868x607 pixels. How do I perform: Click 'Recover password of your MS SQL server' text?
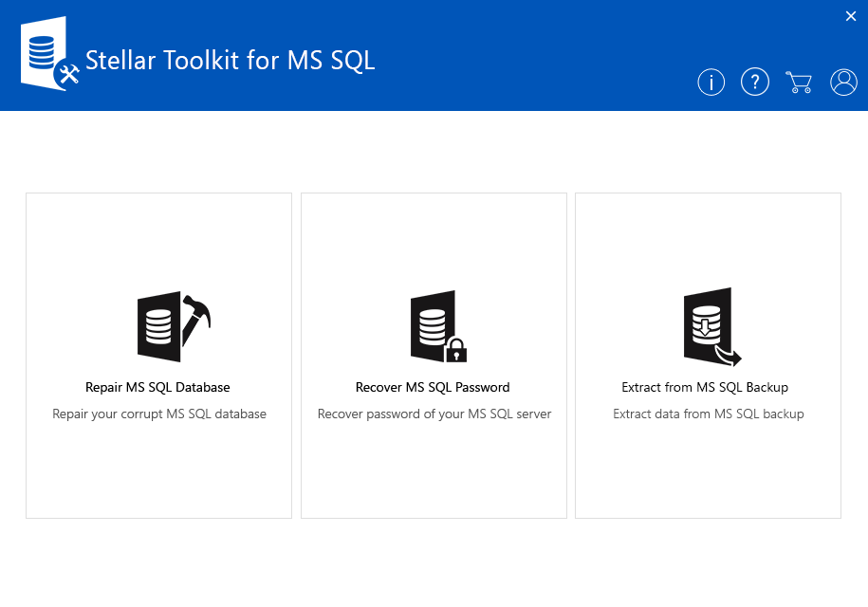coord(434,414)
